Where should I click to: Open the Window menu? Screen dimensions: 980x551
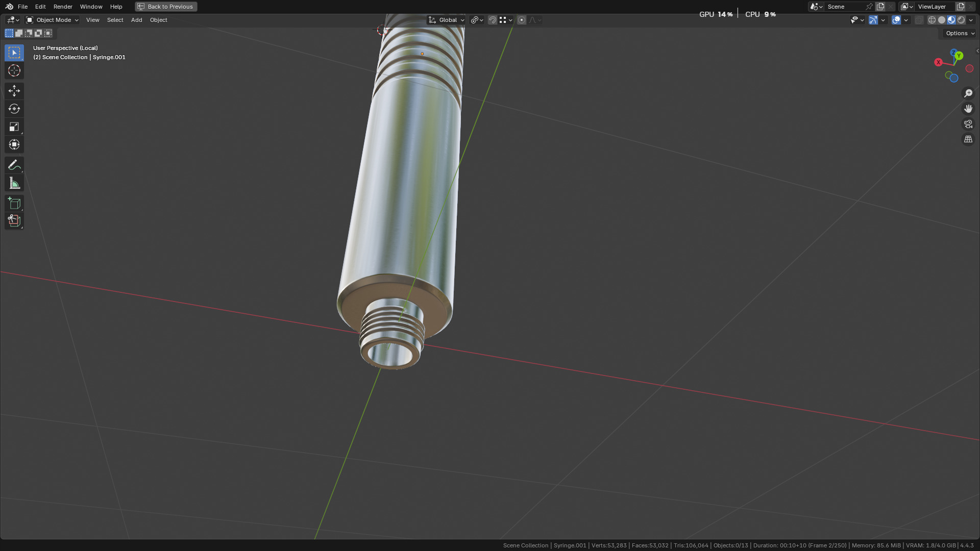point(91,7)
